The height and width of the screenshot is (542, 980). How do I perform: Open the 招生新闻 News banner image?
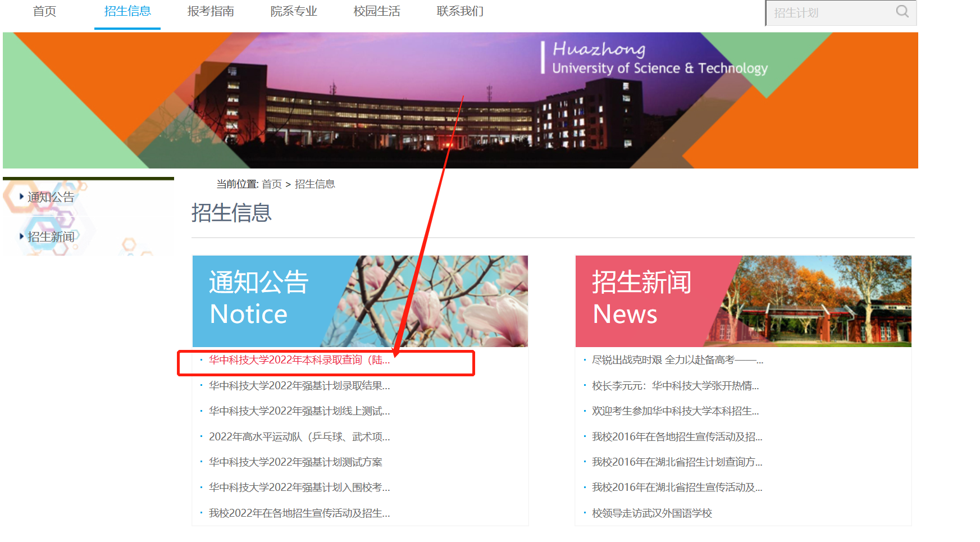coord(743,301)
